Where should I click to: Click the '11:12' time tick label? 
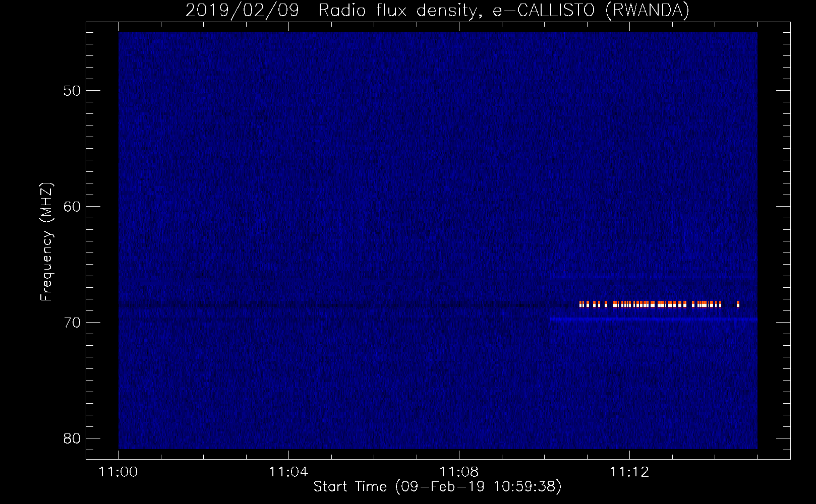pyautogui.click(x=629, y=472)
